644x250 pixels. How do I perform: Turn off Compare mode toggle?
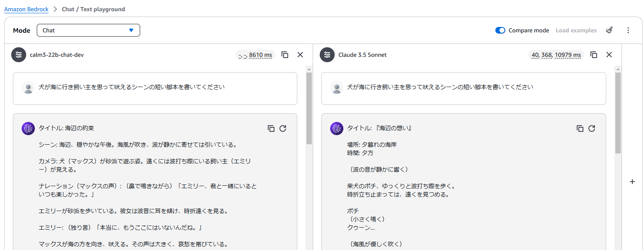pyautogui.click(x=500, y=30)
